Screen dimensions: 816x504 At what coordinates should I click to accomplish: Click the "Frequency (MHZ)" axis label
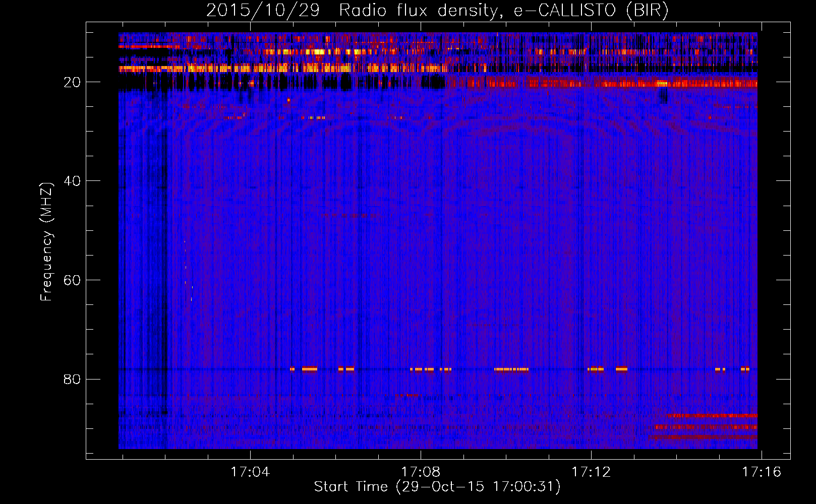tap(46, 242)
